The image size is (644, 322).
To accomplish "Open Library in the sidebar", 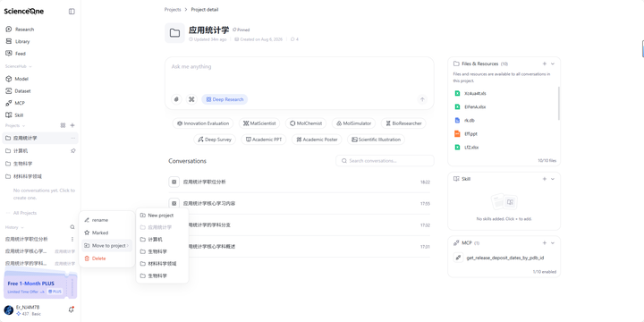I will [22, 41].
